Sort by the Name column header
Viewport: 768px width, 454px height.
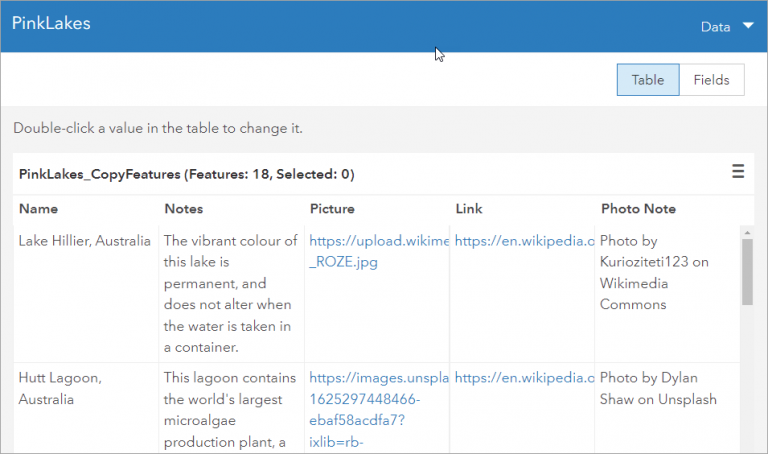click(x=39, y=209)
